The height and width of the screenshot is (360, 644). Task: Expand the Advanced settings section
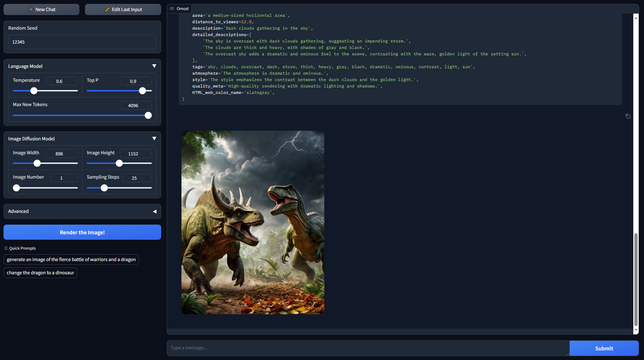[x=155, y=211]
